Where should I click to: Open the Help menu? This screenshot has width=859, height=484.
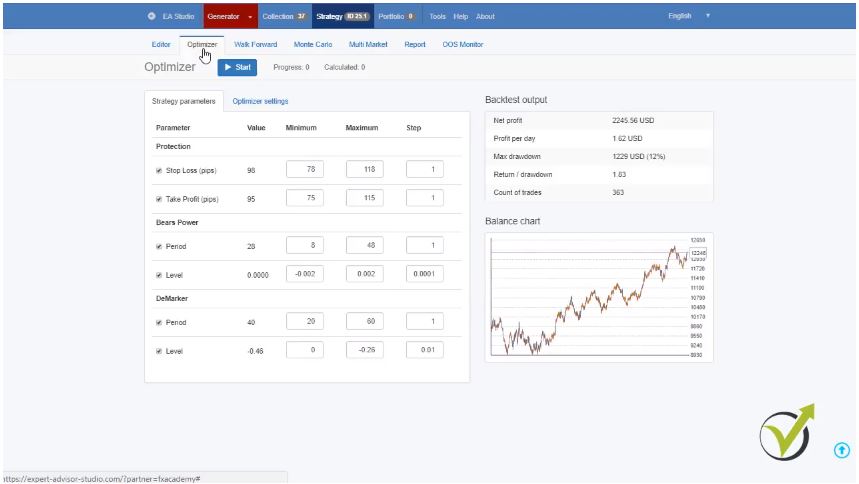click(461, 16)
